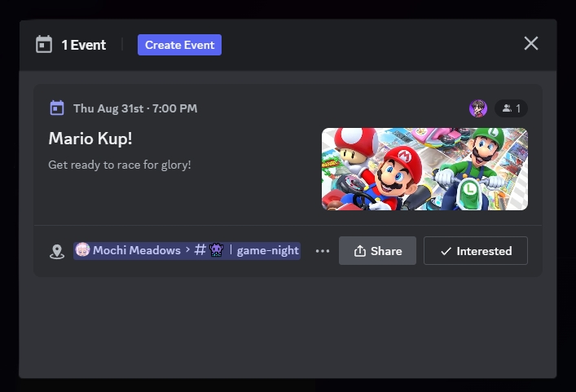Click the event creator's avatar icon
The image size is (576, 392).
click(478, 108)
